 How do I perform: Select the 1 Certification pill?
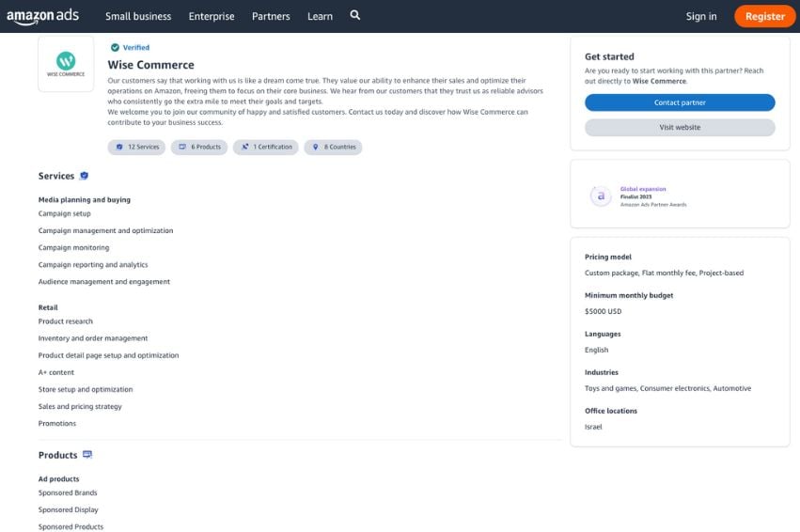pos(266,148)
